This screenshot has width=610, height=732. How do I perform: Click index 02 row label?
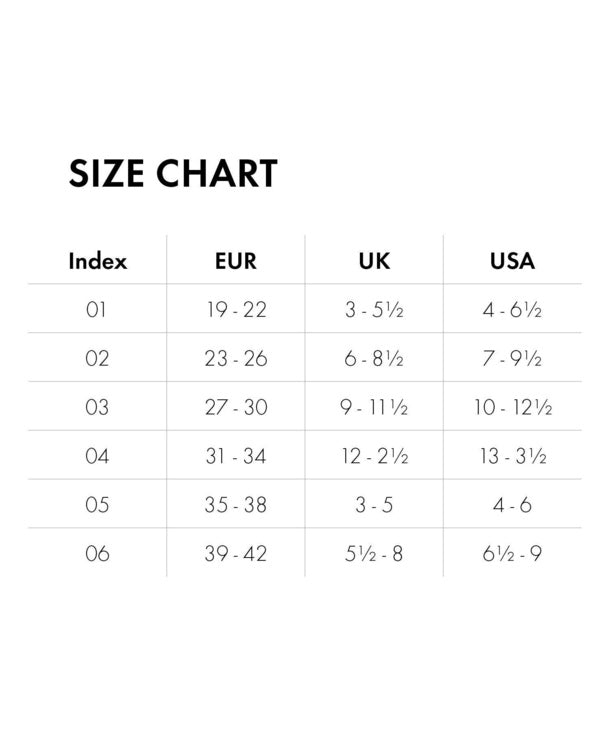click(x=97, y=359)
